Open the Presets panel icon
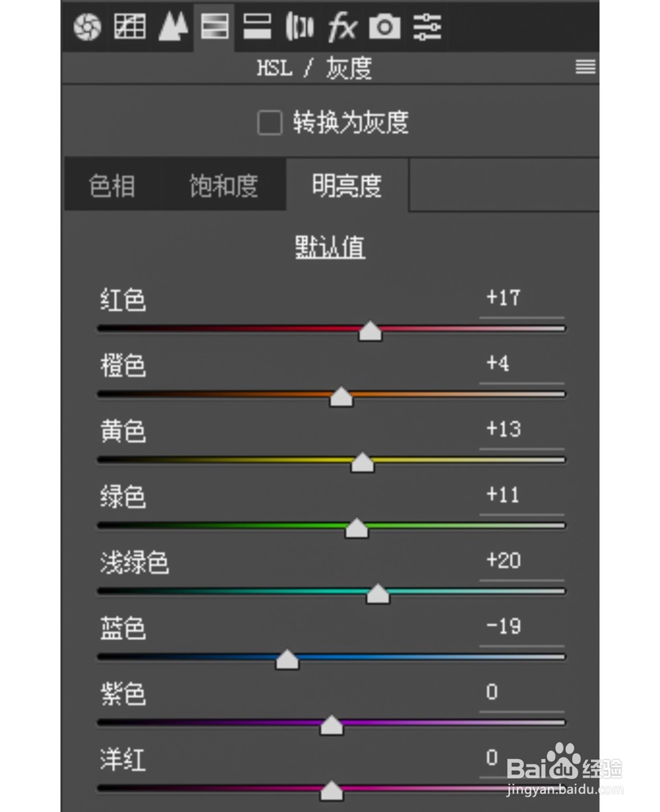This screenshot has height=812, width=660. 428,27
